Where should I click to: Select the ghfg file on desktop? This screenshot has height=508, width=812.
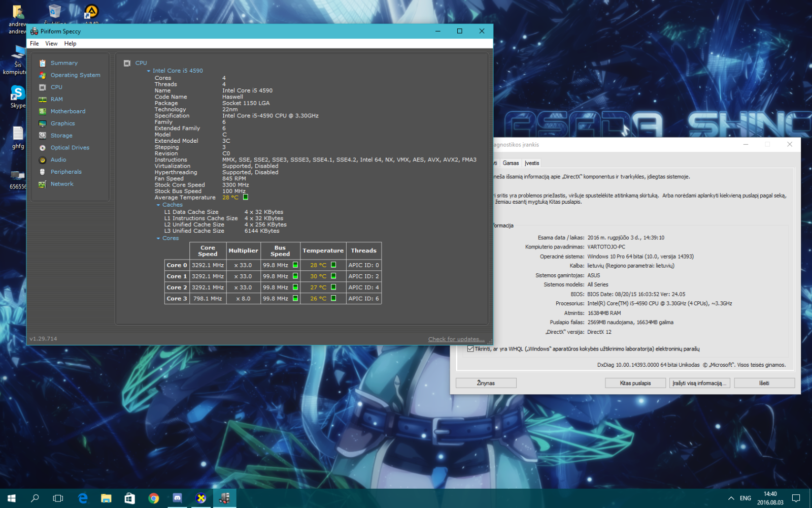coord(18,137)
